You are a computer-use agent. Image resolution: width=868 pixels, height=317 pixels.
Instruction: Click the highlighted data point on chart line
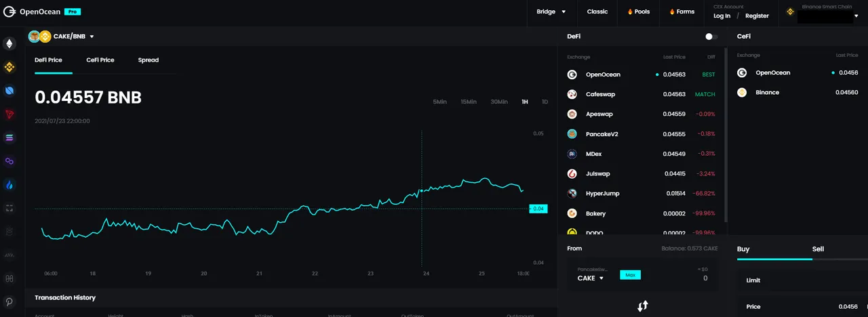tap(422, 191)
